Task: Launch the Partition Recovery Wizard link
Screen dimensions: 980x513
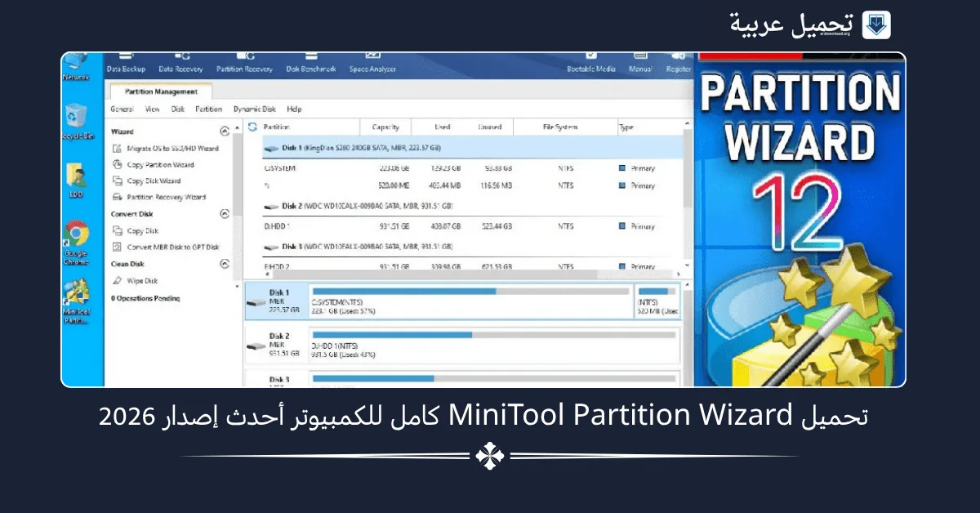Action: [x=167, y=198]
